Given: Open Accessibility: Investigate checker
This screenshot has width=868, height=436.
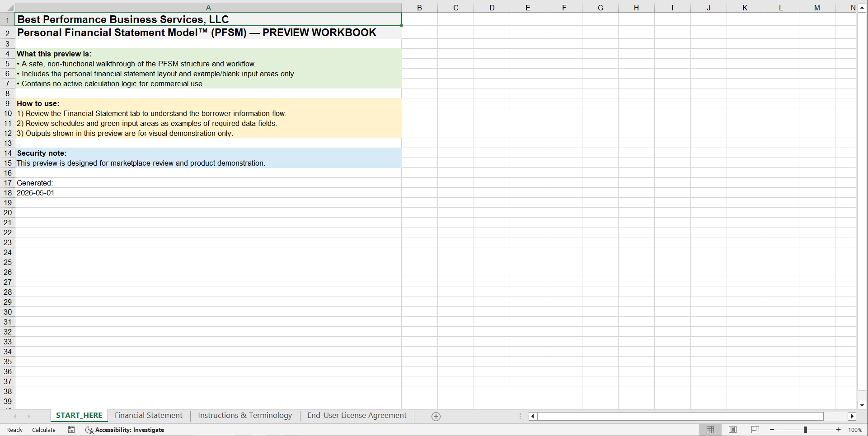Looking at the screenshot, I should (125, 430).
